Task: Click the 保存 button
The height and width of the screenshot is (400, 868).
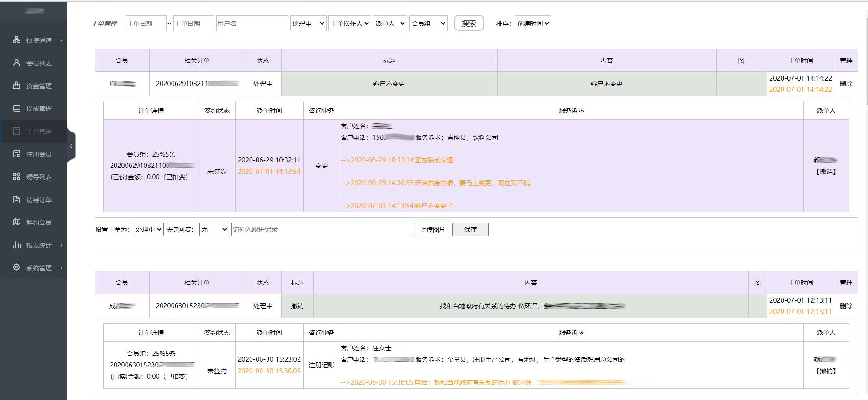Action: click(470, 229)
